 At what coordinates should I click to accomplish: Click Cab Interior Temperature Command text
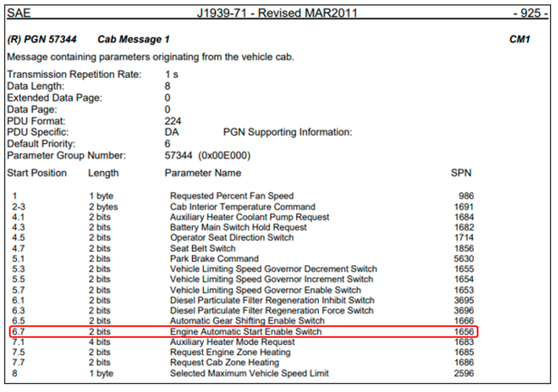[242, 207]
